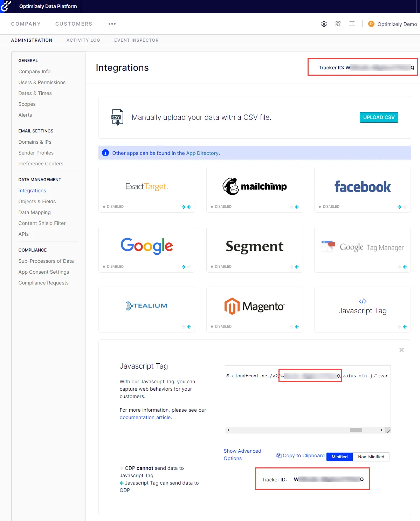The image size is (420, 521).
Task: Open the app directory grid icon
Action: coord(338,24)
